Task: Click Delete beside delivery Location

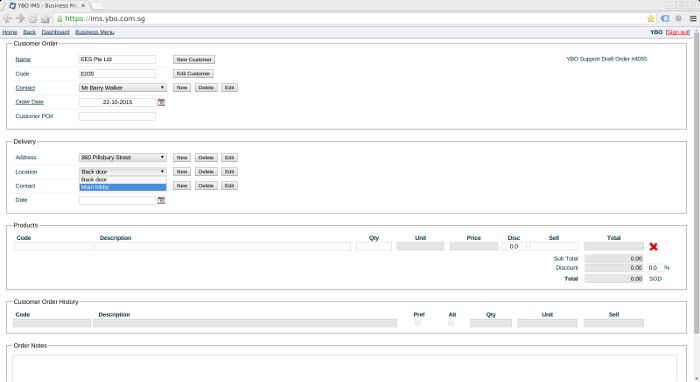Action: coord(206,172)
